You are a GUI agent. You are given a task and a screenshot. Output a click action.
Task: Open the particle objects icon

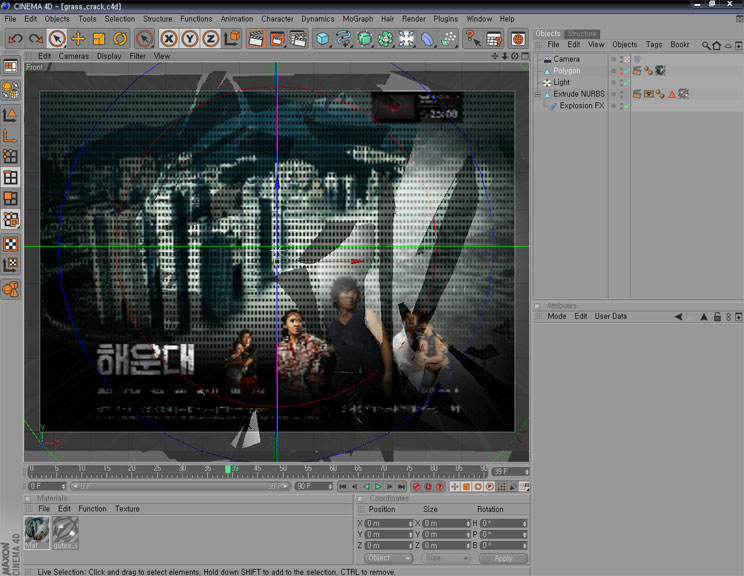(448, 38)
